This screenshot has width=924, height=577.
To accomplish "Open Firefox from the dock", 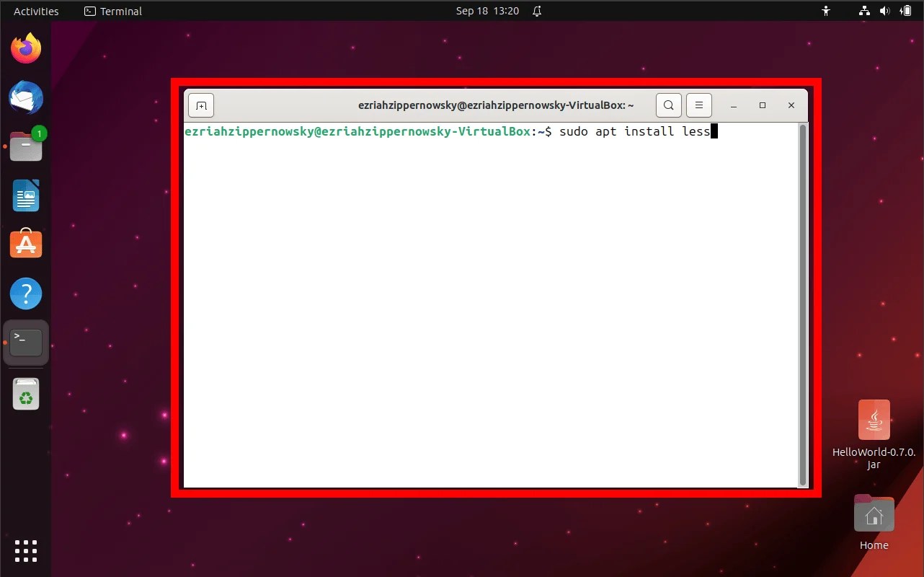I will [26, 48].
